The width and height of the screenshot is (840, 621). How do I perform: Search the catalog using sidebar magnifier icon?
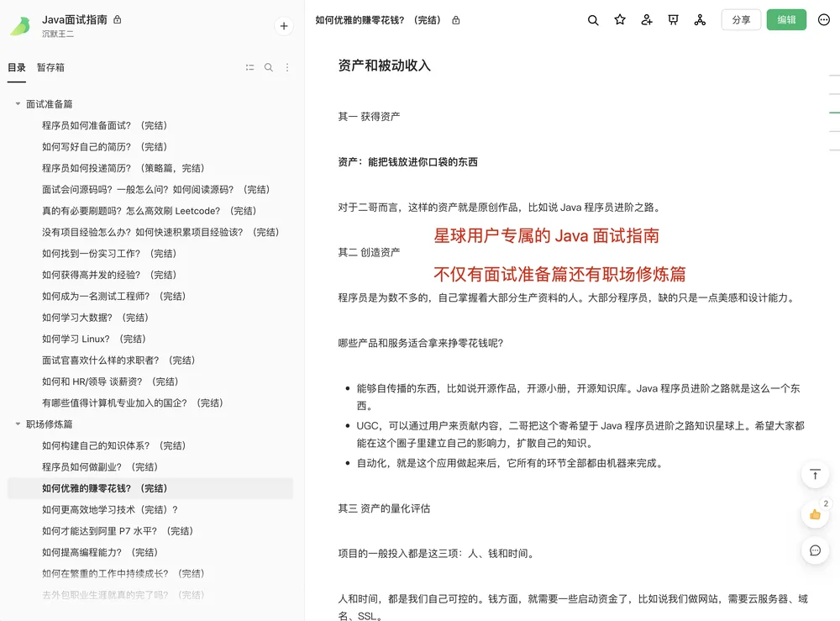pos(269,67)
